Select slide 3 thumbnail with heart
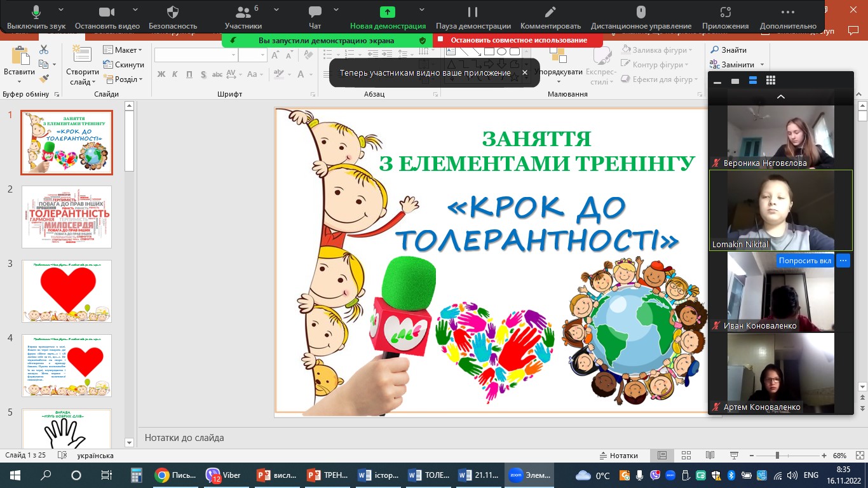Viewport: 868px width, 488px height. point(67,291)
